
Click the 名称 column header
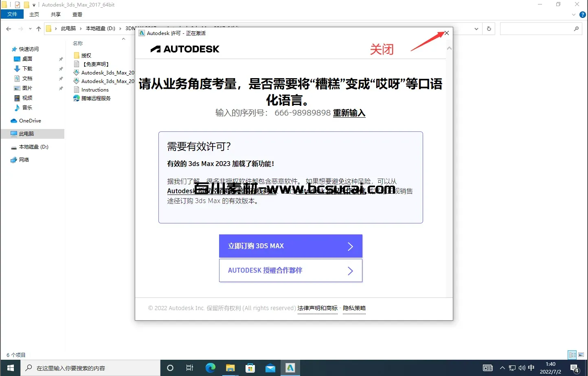coord(78,43)
